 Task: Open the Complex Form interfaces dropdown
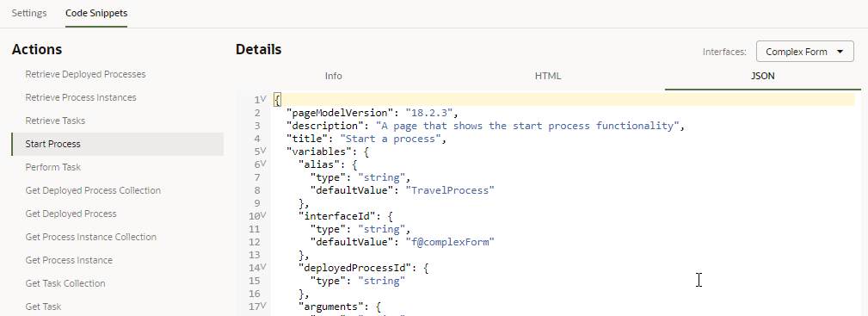[x=805, y=52]
